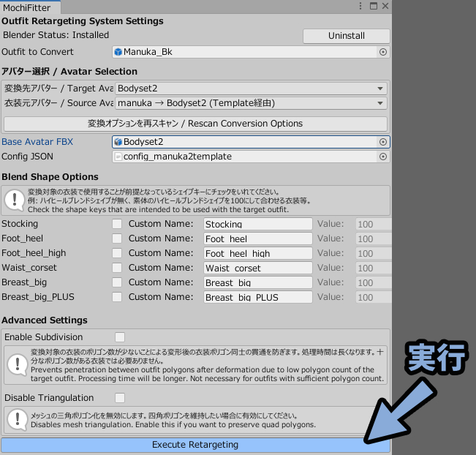Open object picker for Base Avatar FBX
Screen dimensions: 476x455
pyautogui.click(x=382, y=142)
